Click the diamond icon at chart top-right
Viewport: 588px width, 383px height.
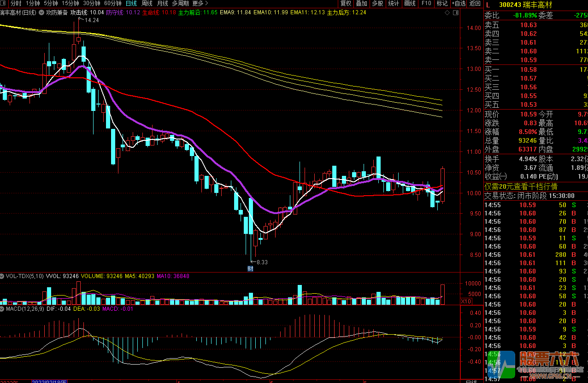point(447,13)
